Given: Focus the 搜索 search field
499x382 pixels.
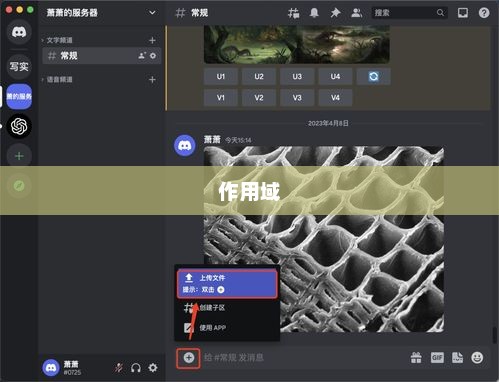Looking at the screenshot, I should pyautogui.click(x=410, y=13).
